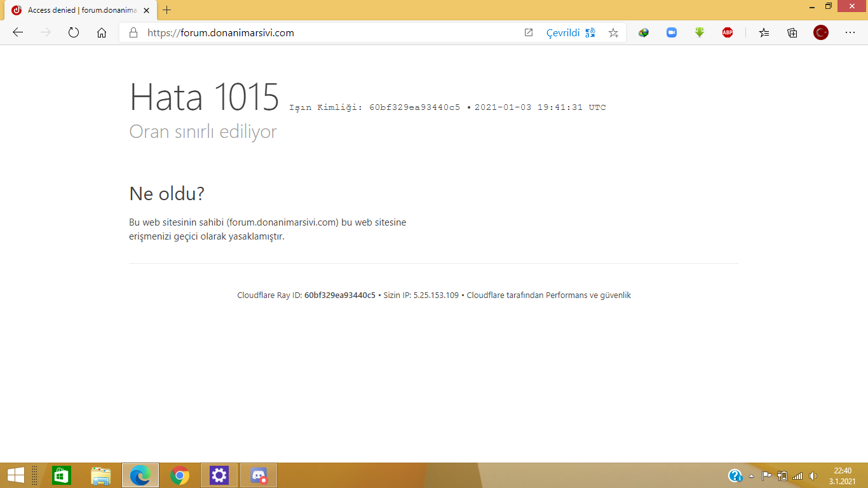Open the network signal tray icon

click(x=797, y=476)
